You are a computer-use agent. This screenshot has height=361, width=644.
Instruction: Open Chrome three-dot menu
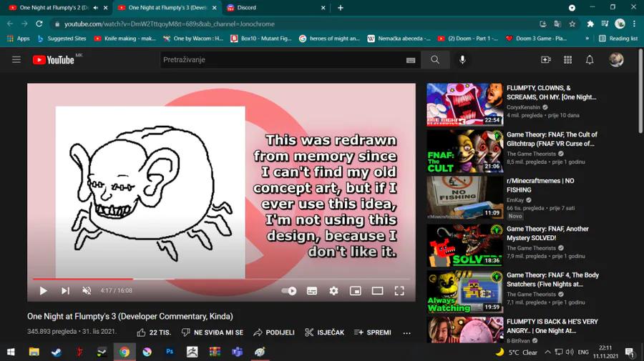pyautogui.click(x=634, y=24)
